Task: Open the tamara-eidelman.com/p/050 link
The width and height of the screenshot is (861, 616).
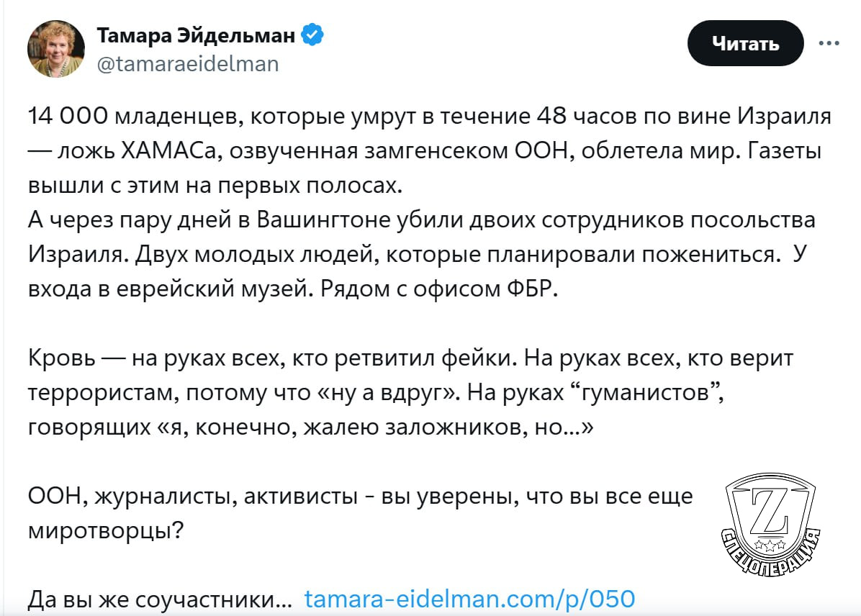Action: [x=469, y=599]
